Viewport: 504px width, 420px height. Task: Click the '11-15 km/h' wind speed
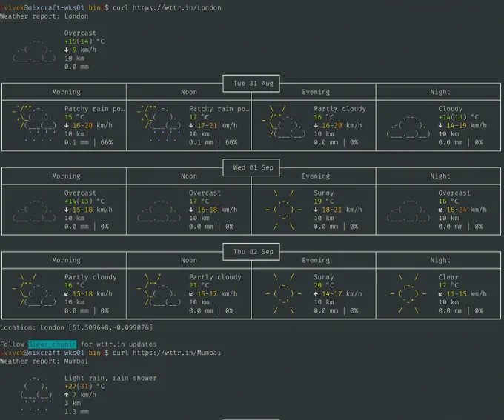462,294
